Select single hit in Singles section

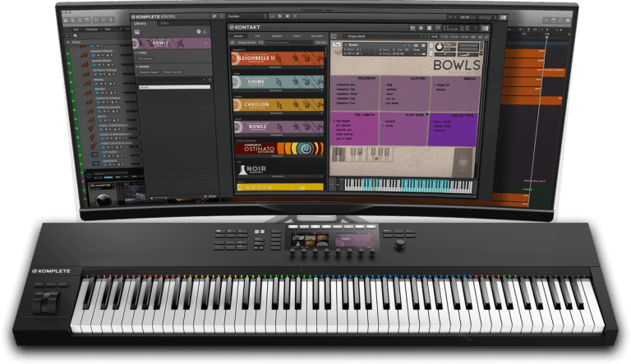point(442,85)
